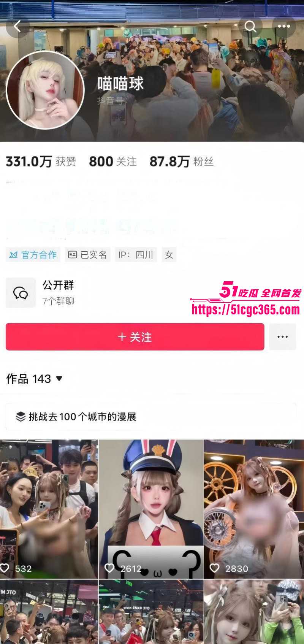Tap the back arrow icon
This screenshot has height=644, width=304.
17,26
